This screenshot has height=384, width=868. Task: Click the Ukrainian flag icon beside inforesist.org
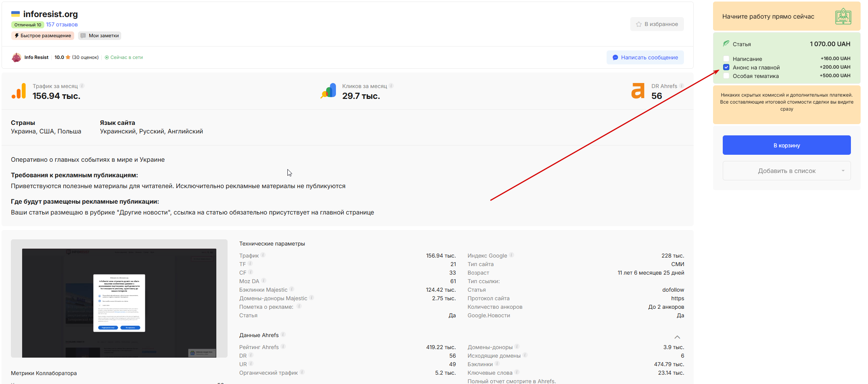(16, 14)
